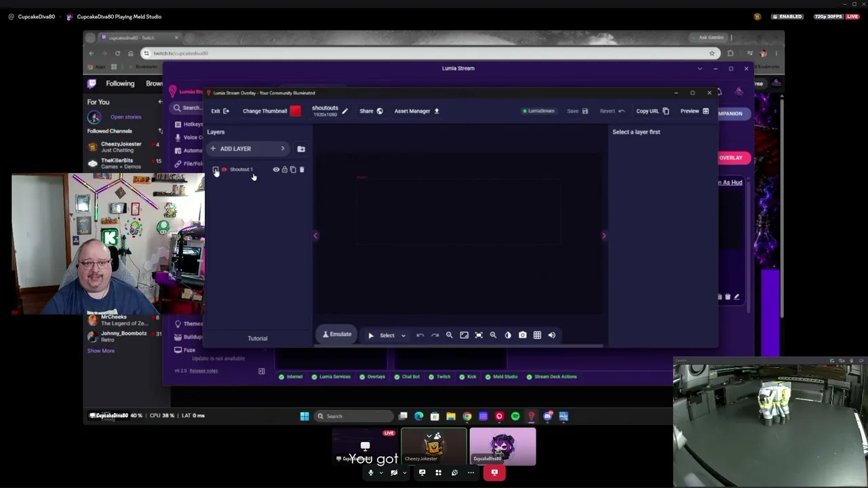Toggle visibility eye for Shoutout 1 layer

tap(276, 169)
